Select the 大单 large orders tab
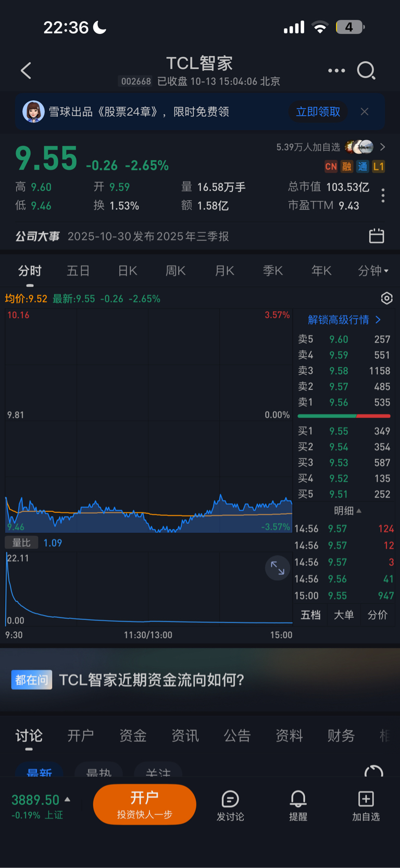400x868 pixels. click(344, 615)
